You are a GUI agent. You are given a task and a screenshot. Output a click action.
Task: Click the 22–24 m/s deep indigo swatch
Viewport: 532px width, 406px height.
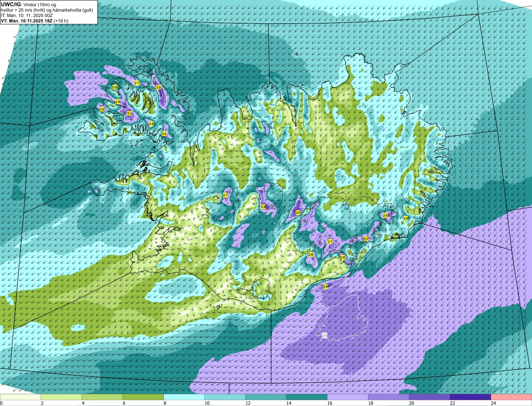[x=470, y=397]
